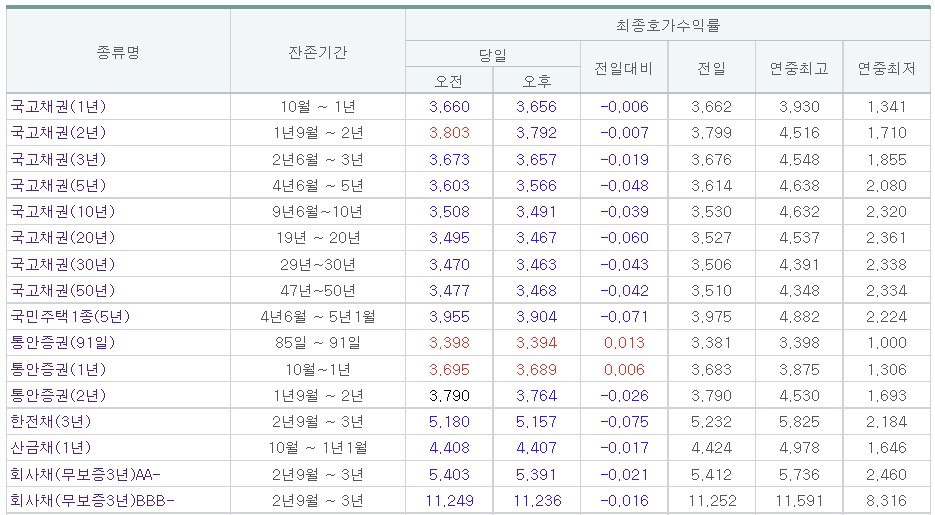Click the 최종호가수익률 header

point(668,25)
